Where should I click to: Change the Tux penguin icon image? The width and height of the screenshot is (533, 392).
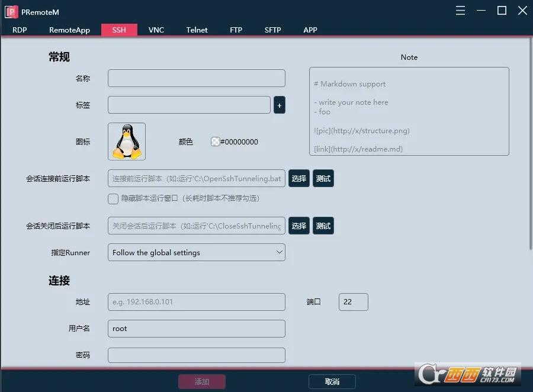(127, 142)
